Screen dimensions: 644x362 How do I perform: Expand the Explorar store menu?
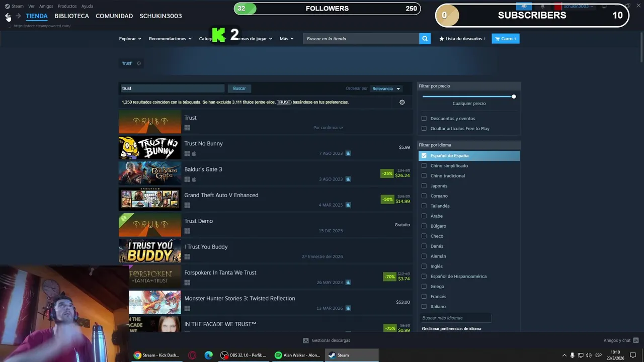[x=130, y=39]
